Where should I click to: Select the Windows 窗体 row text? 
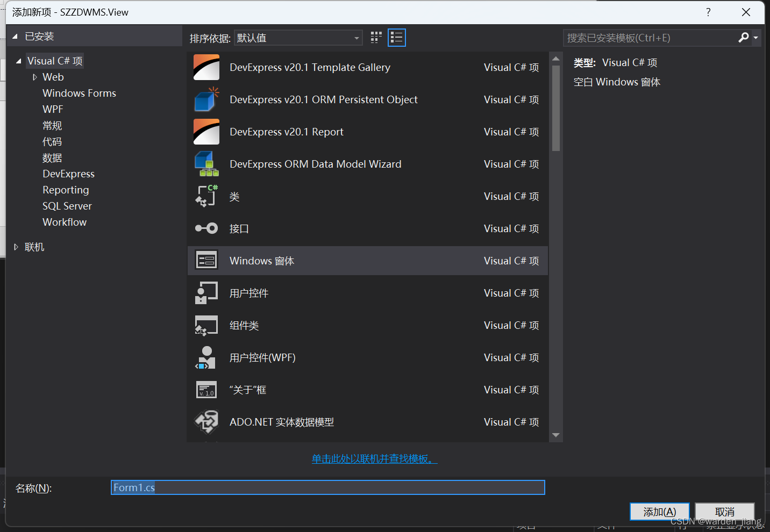pos(262,261)
